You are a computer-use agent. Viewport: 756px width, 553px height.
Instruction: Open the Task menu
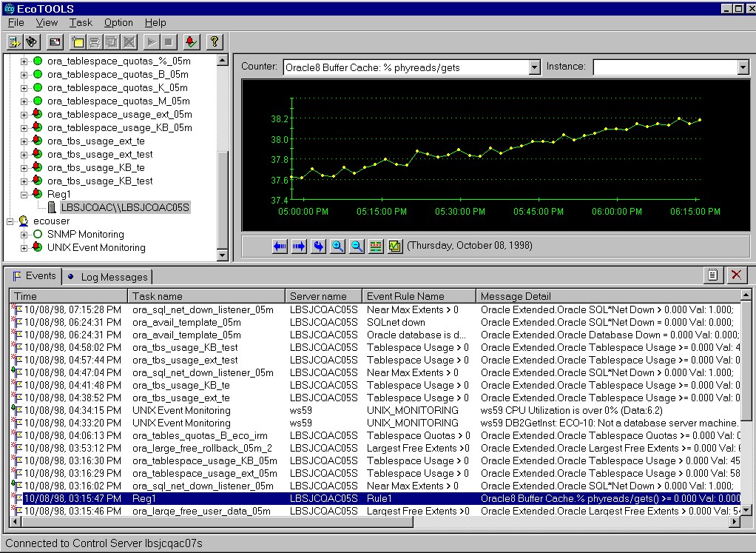(81, 23)
